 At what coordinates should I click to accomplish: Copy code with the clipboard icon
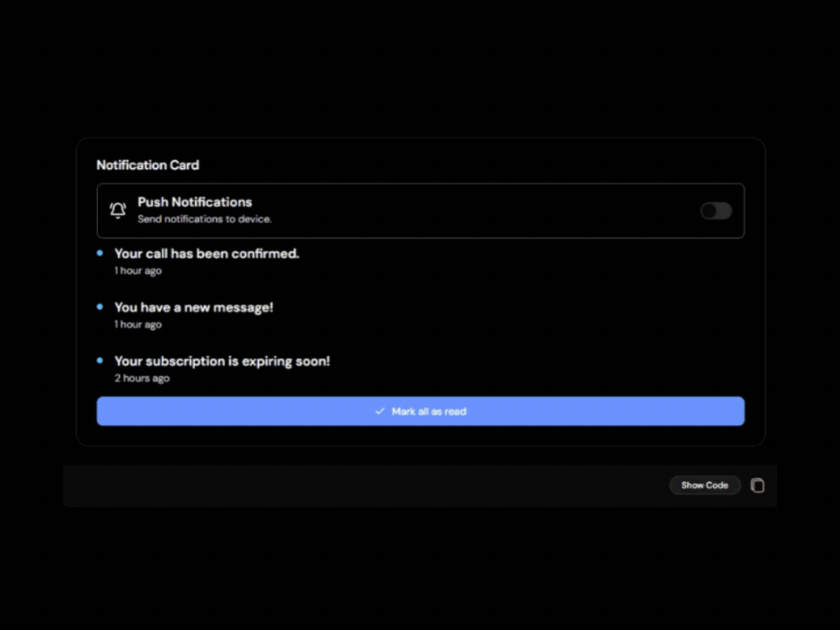[757, 486]
